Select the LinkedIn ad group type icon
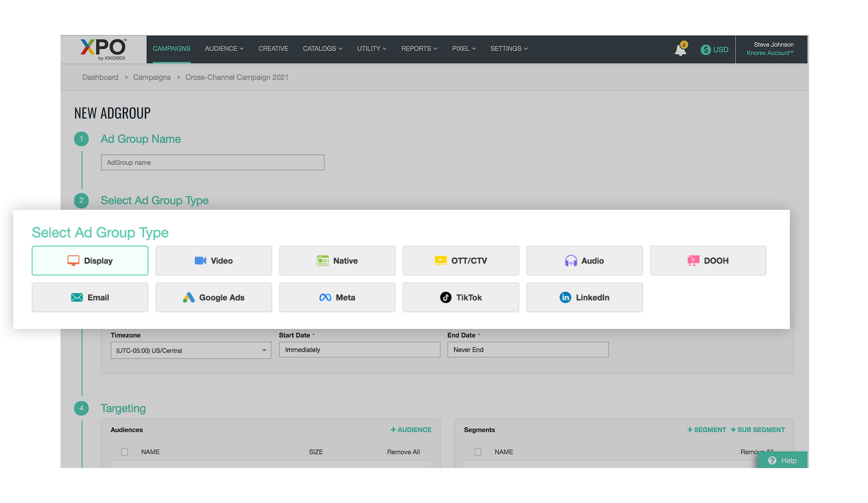 pos(565,296)
